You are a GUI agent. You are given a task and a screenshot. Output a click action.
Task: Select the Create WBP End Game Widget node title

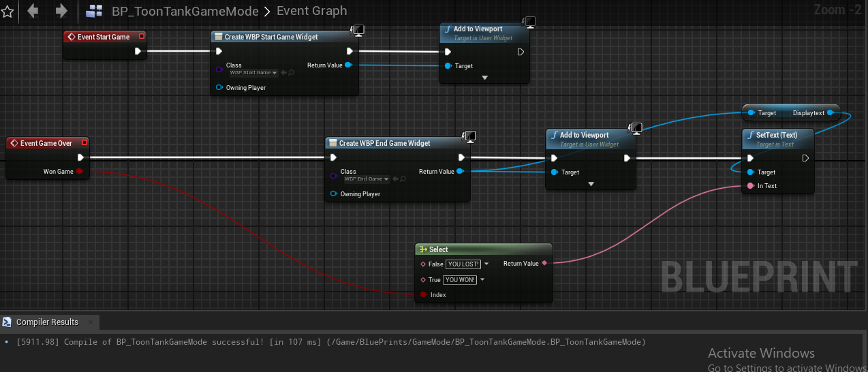[x=385, y=143]
